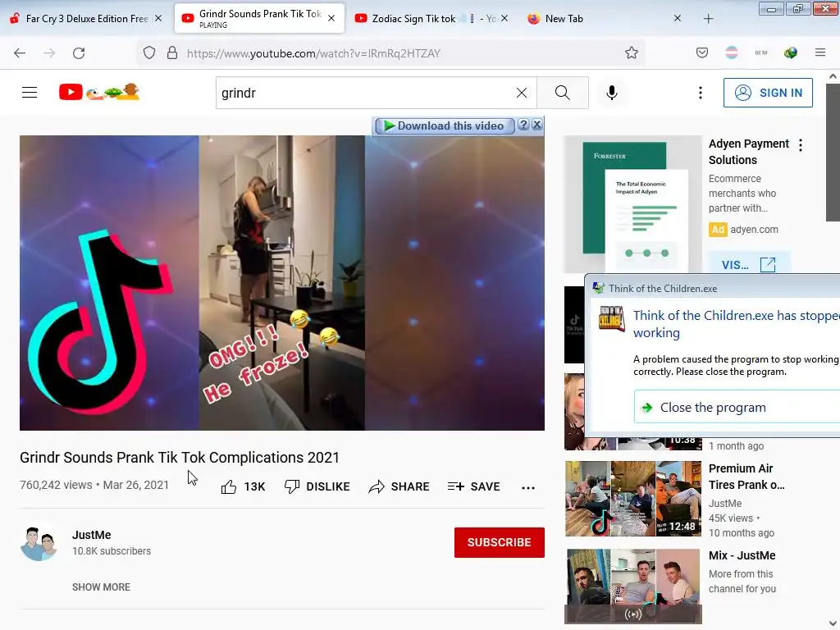Open YouTube settings three-dot menu

pyautogui.click(x=701, y=93)
